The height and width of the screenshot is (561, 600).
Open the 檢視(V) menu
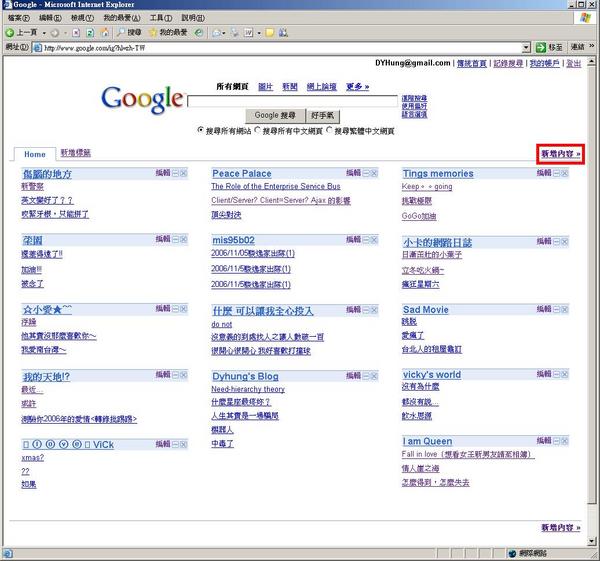tap(82, 18)
